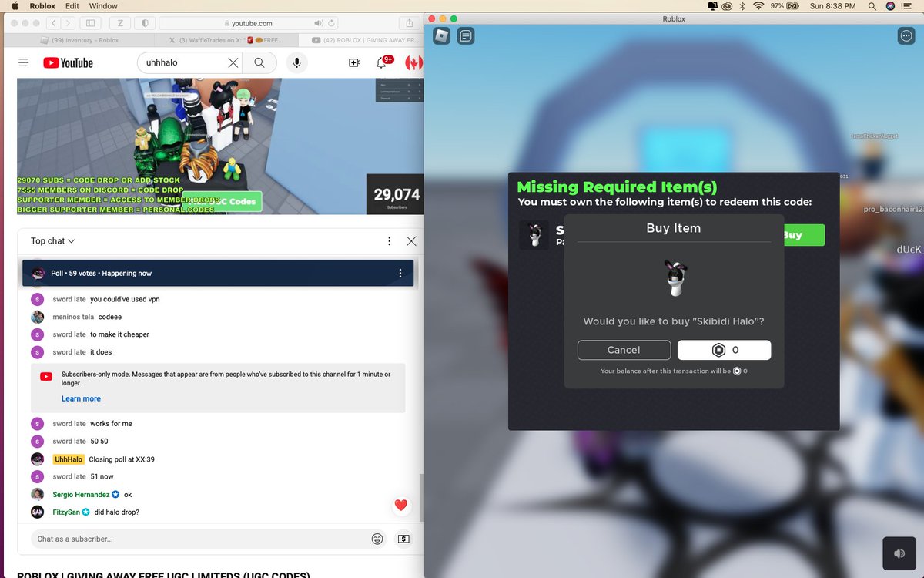Open the Apple menu
The height and width of the screenshot is (578, 924).
15,6
